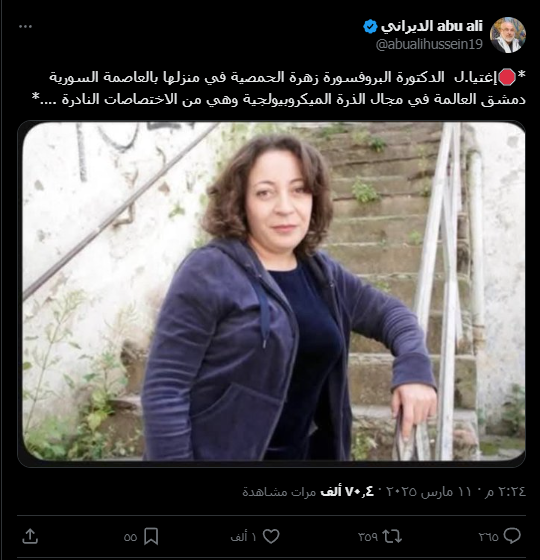This screenshot has width=540, height=560.
Task: Click the 265 replies count
Action: coord(488,537)
